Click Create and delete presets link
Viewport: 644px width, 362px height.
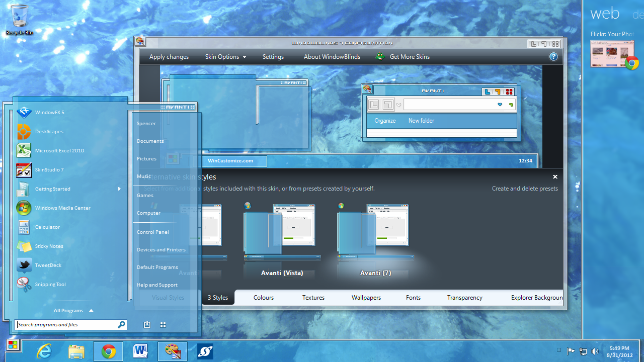(525, 189)
